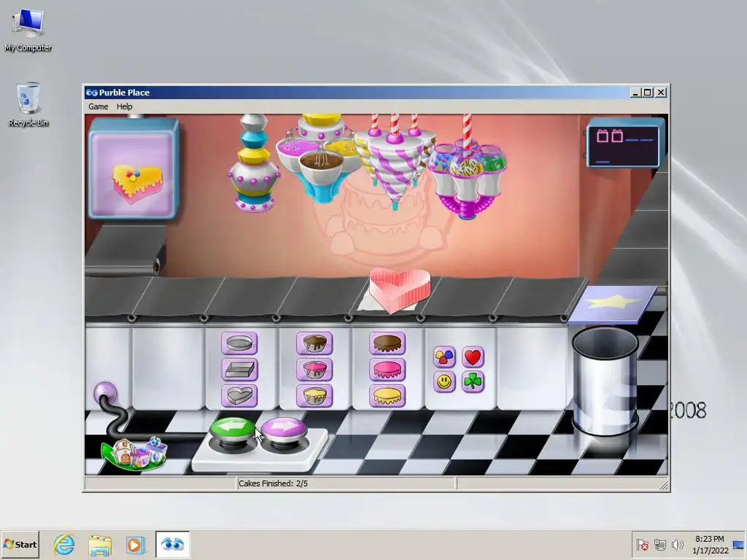Minimize the Purble Place window
Screen dimensions: 747x560
635,93
